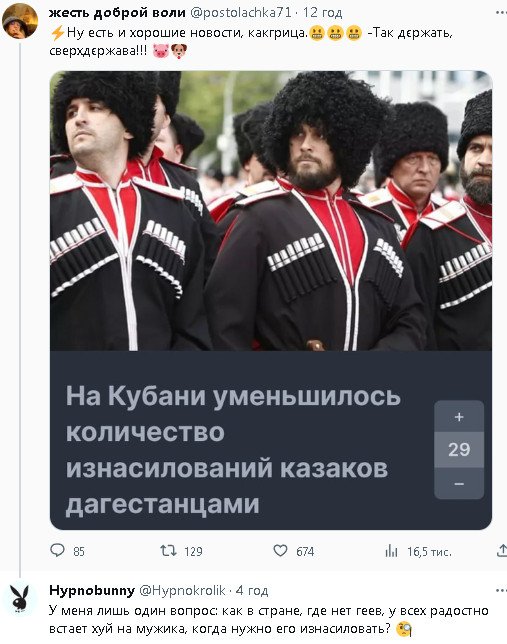Downvote with the minus button below 29
The image size is (507, 644).
[459, 484]
